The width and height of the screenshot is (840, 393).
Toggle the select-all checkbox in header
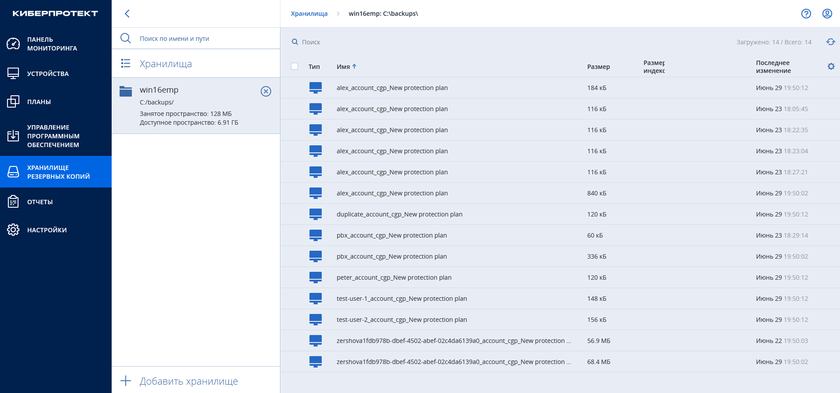pyautogui.click(x=294, y=66)
